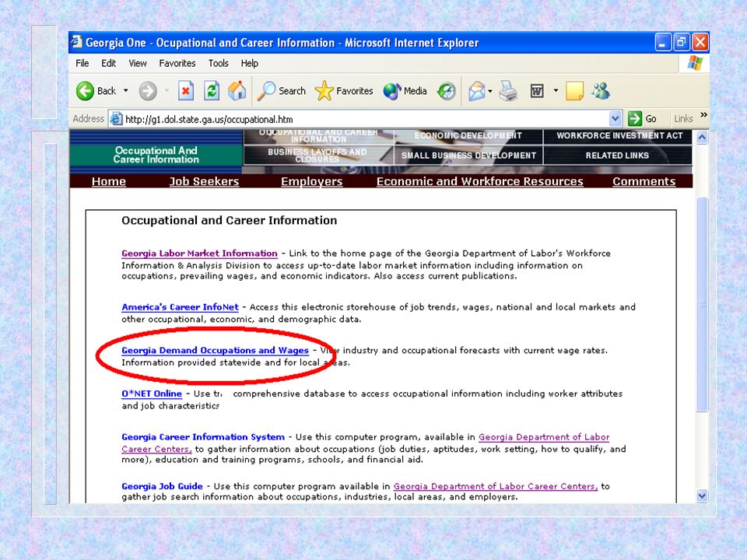Open the Back history dropdown arrow
This screenshot has width=747, height=560.
coord(126,90)
